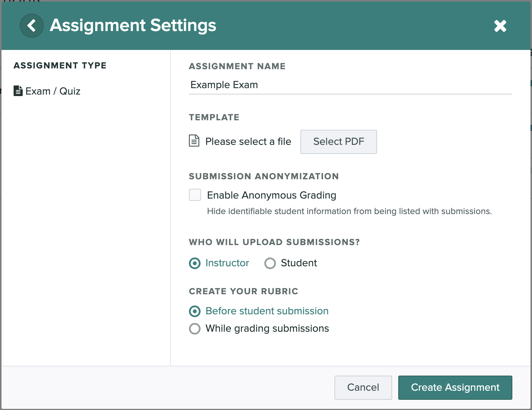Select Exam / Quiz assignment type
The height and width of the screenshot is (410, 532).
(53, 91)
